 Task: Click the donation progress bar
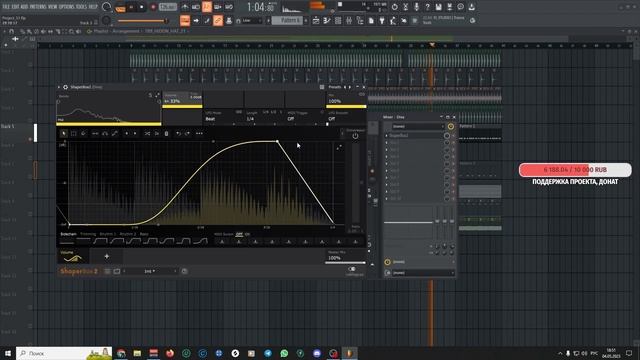(x=575, y=170)
